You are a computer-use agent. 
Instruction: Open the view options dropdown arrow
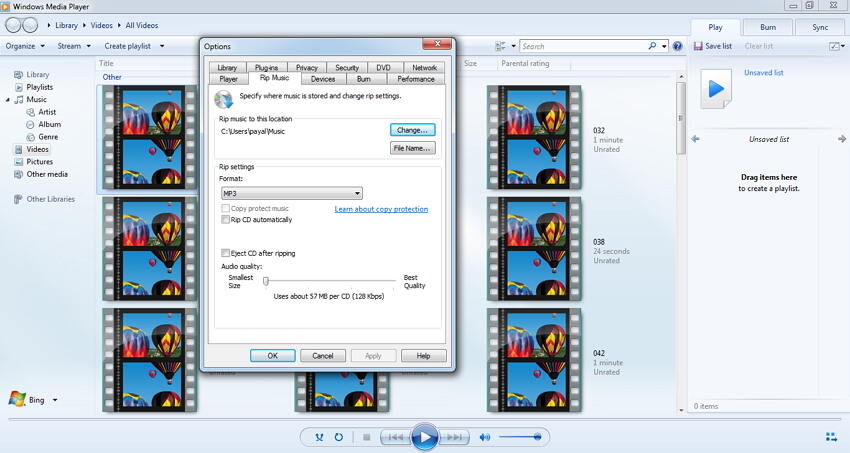(x=513, y=46)
